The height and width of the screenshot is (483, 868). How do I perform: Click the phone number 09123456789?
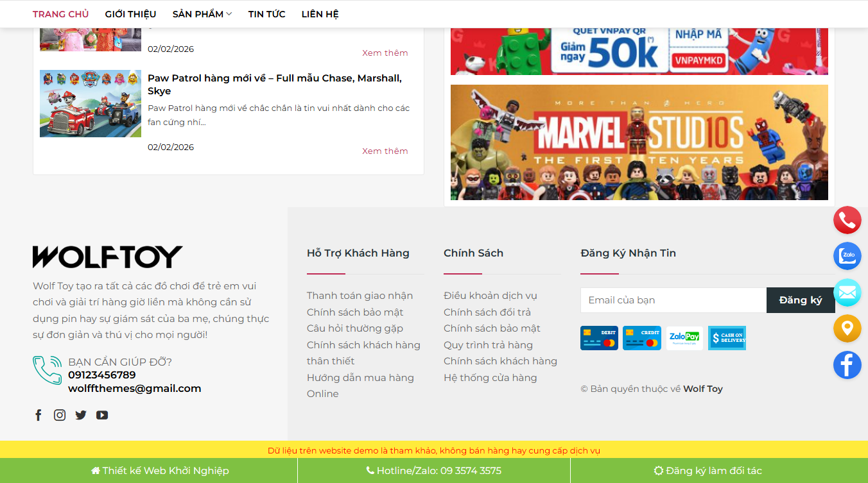[x=102, y=375]
